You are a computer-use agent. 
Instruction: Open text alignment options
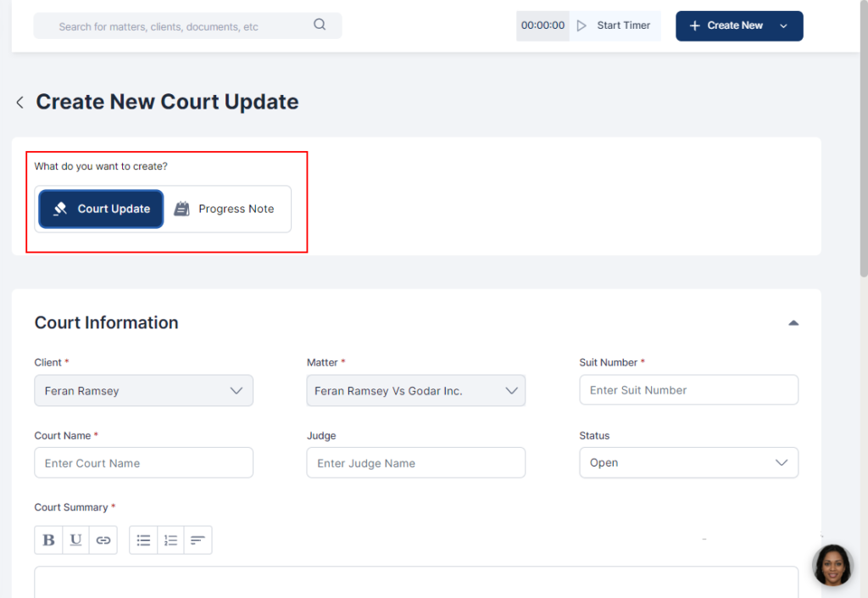pyautogui.click(x=198, y=540)
